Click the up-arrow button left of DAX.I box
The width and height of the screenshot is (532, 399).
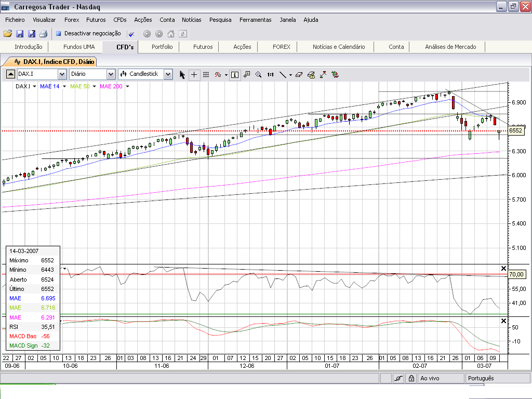(10, 74)
